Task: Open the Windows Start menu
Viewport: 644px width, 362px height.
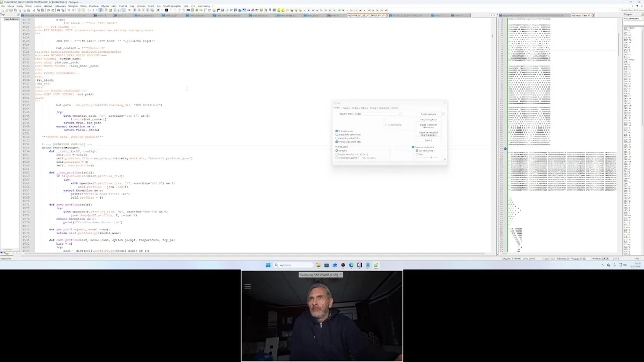Action: (268, 265)
